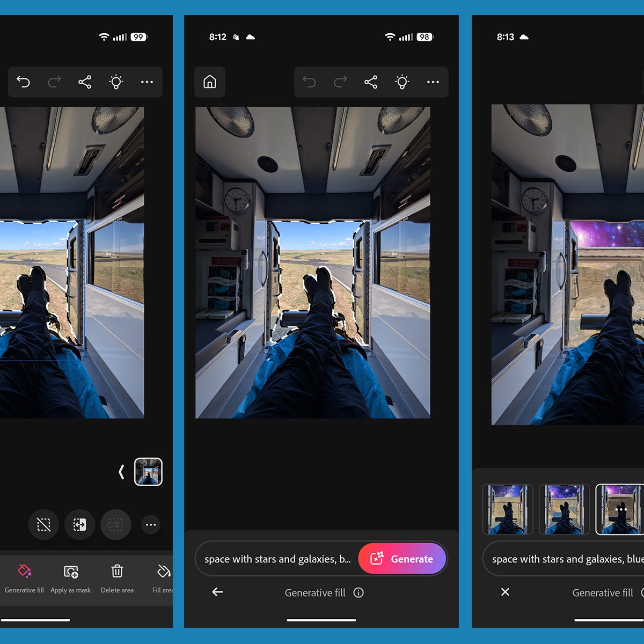Tap the Wi-Fi status icon in the left screen
The height and width of the screenshot is (644, 644).
[104, 37]
